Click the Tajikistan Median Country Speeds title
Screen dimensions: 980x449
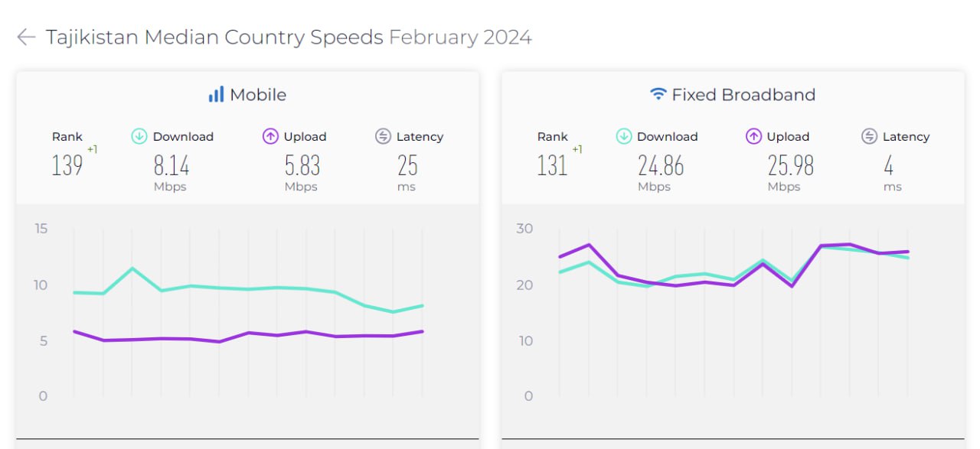[214, 37]
